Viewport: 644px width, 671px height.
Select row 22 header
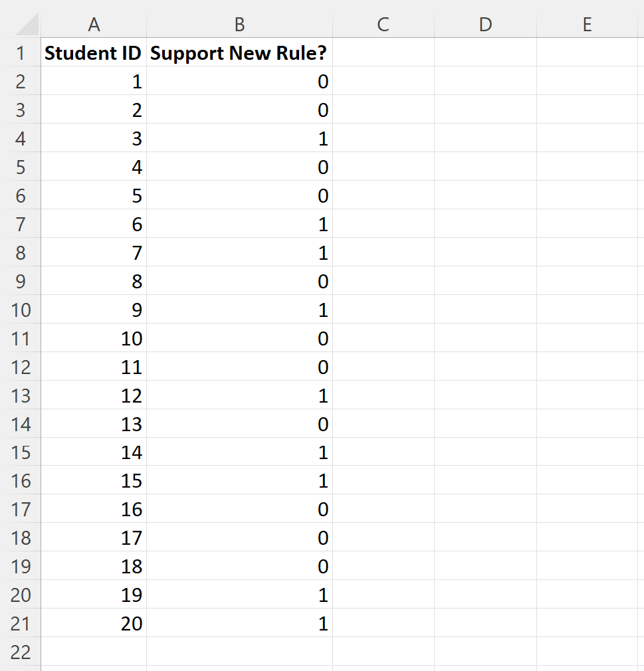21,652
